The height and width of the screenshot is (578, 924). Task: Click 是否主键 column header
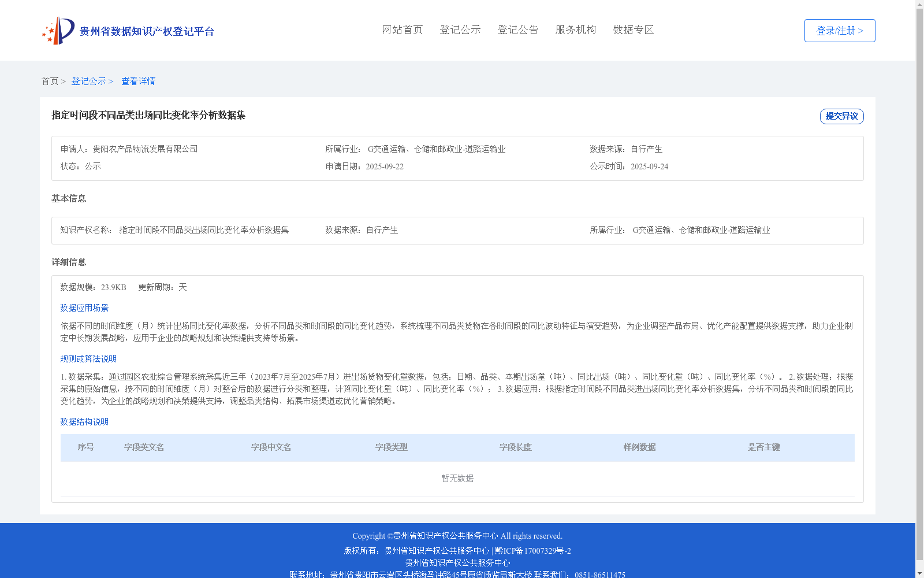(x=764, y=447)
